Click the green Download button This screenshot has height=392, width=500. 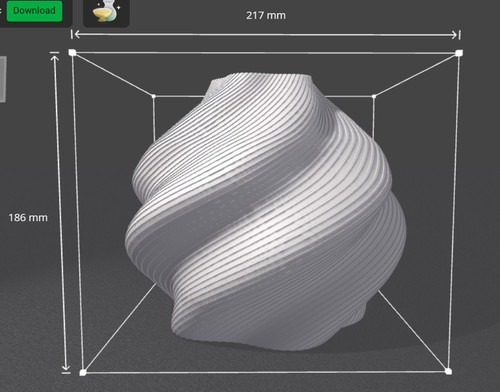point(34,11)
